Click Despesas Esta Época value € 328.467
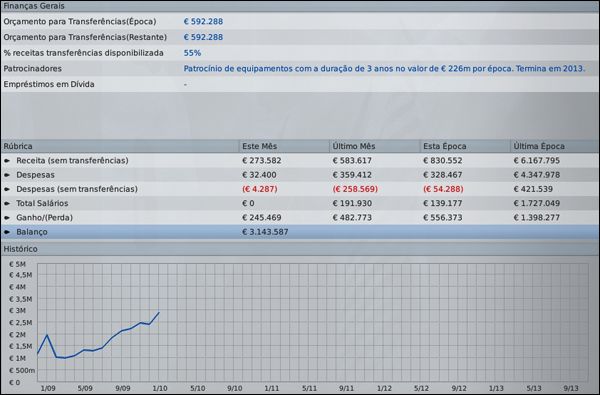 [x=443, y=175]
